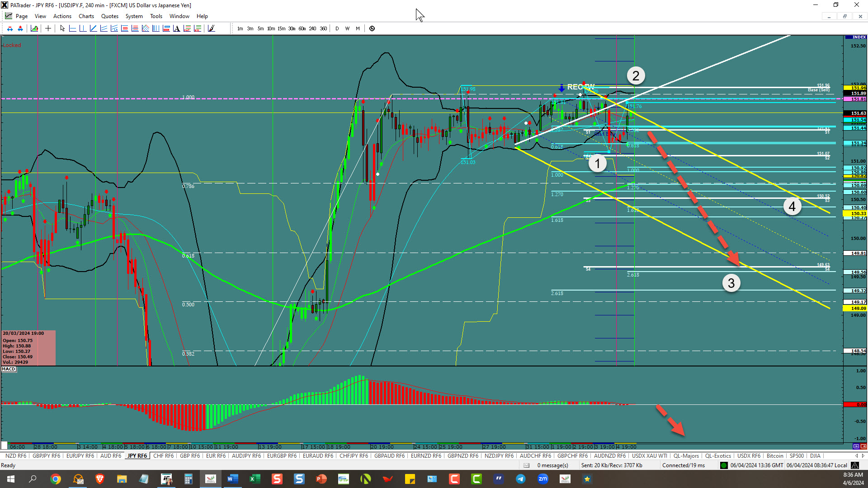Switch to the CHF RF6 chart tab
The height and width of the screenshot is (488, 868).
click(163, 456)
